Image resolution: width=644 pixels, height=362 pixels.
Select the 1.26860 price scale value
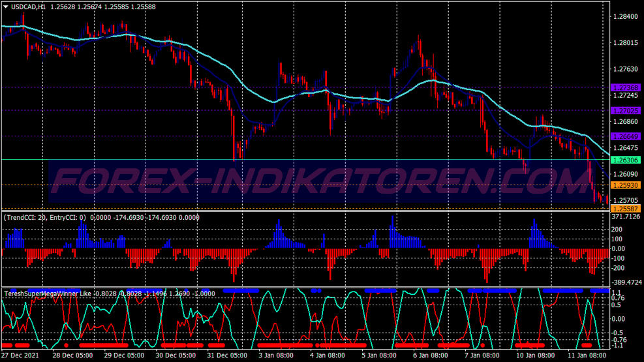point(626,121)
